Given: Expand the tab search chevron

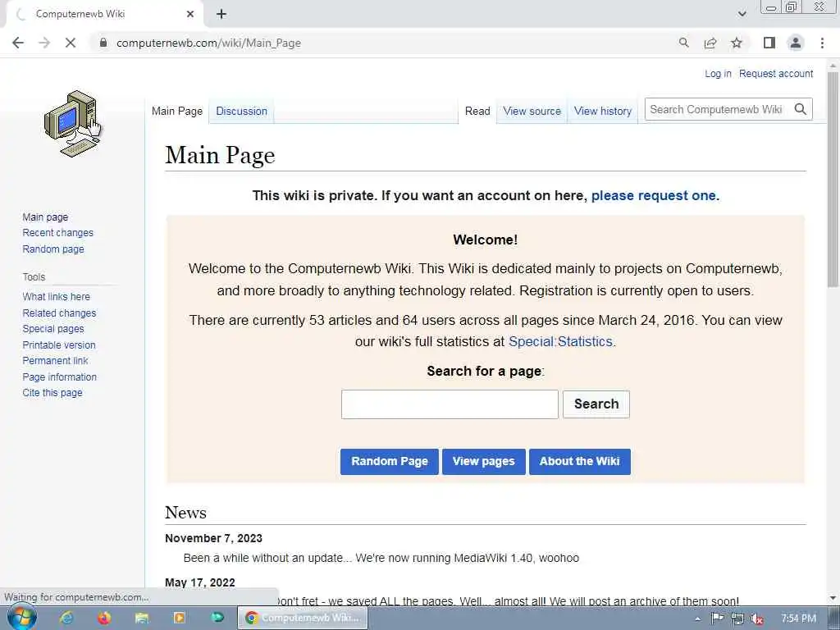Looking at the screenshot, I should coord(742,14).
